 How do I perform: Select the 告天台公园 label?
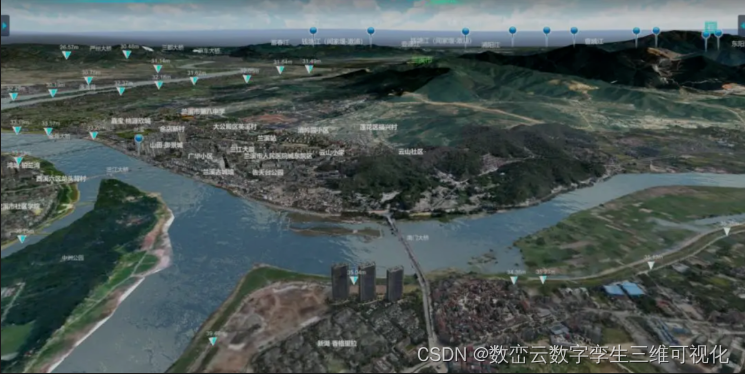point(268,173)
